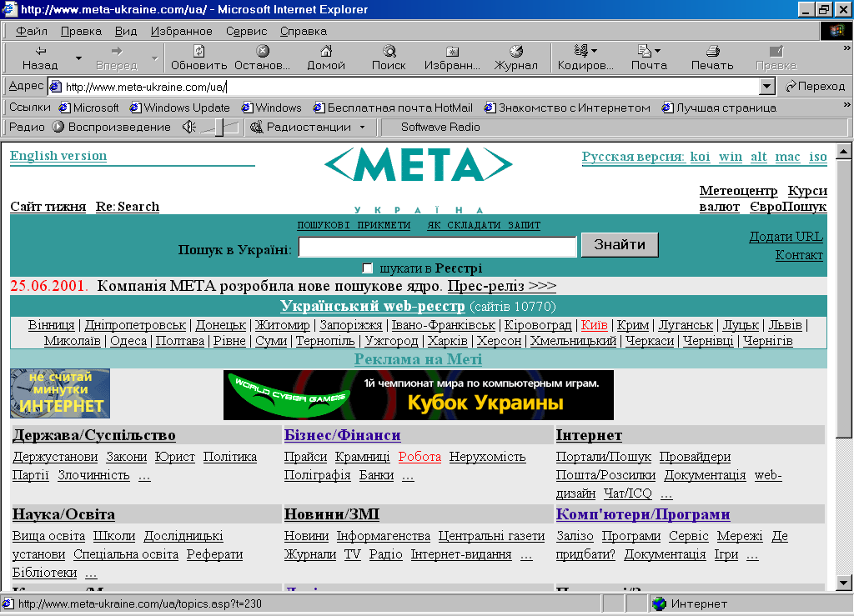Open the Реклама на Меті link
This screenshot has width=854, height=616.
418,359
